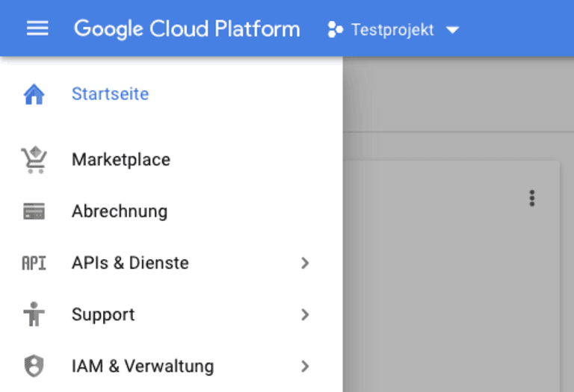Expand the Support submenu chevron
Image resolution: width=574 pixels, height=392 pixels.
tap(305, 314)
